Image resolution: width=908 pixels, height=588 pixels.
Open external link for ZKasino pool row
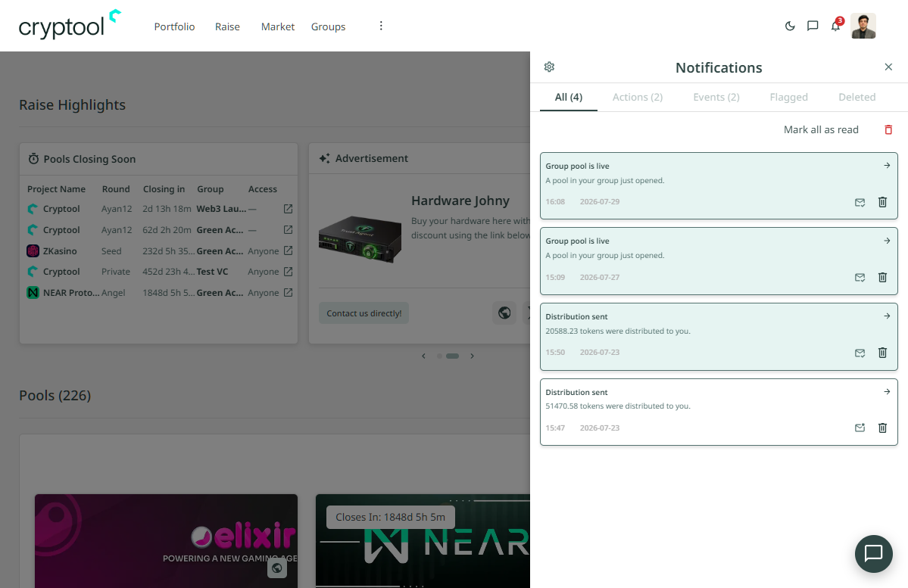[x=288, y=250]
